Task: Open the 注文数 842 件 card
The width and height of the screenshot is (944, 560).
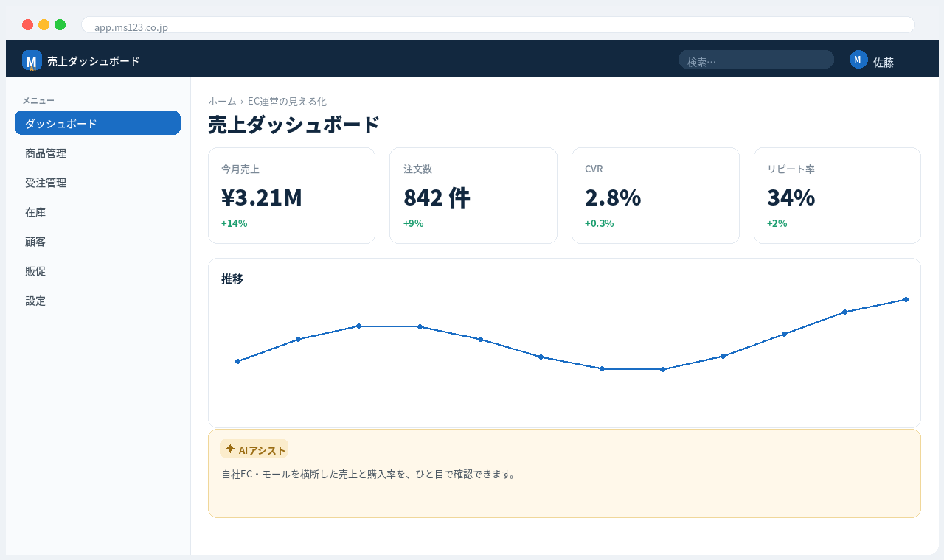Action: pyautogui.click(x=473, y=195)
